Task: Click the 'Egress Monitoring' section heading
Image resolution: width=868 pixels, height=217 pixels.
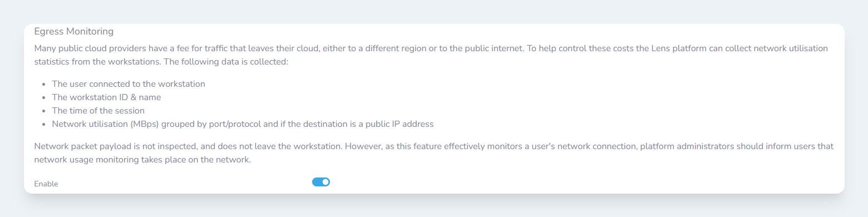Action: [x=73, y=31]
